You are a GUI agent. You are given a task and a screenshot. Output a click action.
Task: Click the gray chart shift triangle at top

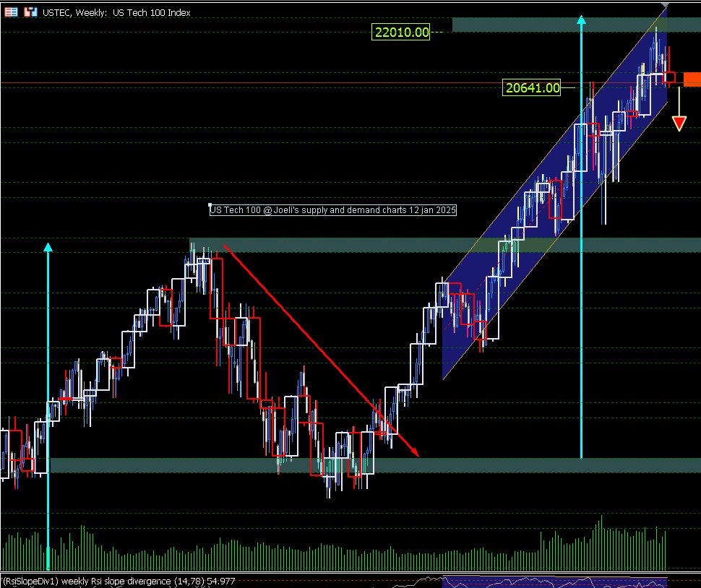click(665, 6)
